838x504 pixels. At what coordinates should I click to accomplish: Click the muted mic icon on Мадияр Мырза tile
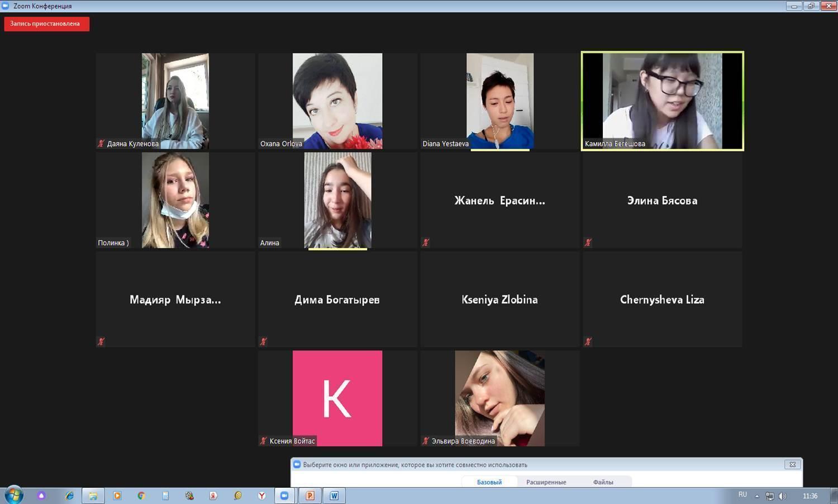tap(101, 341)
